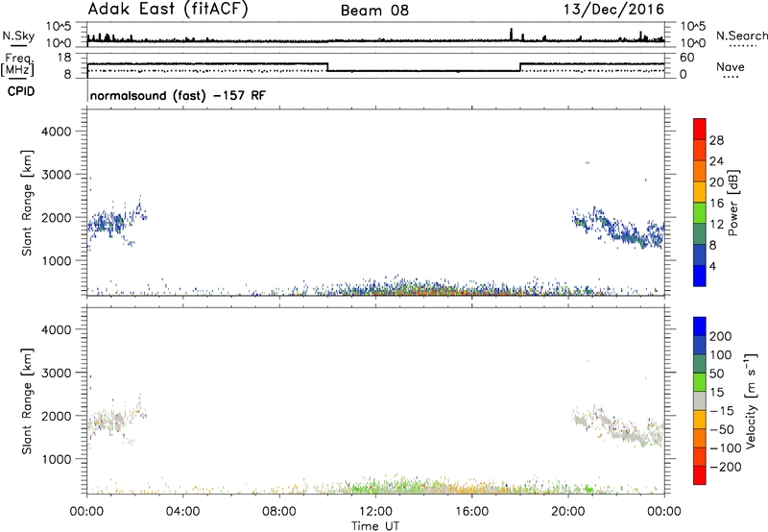Click the '18' frequency axis value
The height and width of the screenshot is (532, 768).
tap(64, 58)
